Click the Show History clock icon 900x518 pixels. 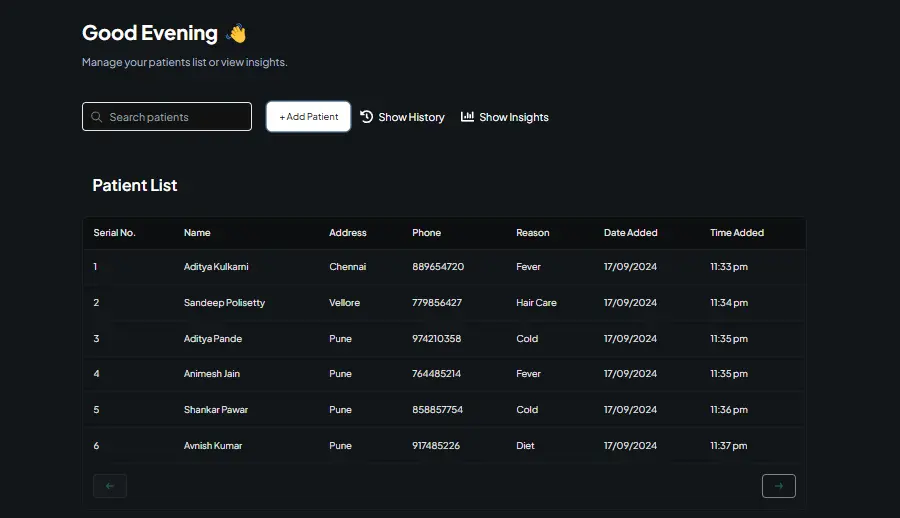(366, 117)
